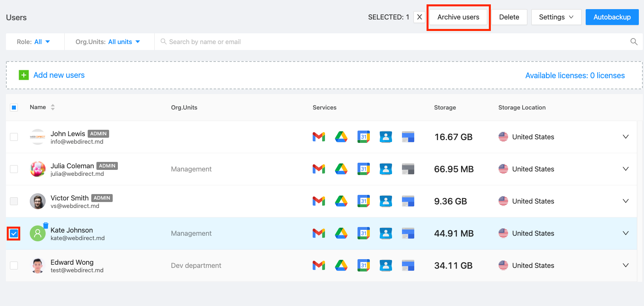Click the Google Sites icon for Edward Wong

(x=408, y=266)
